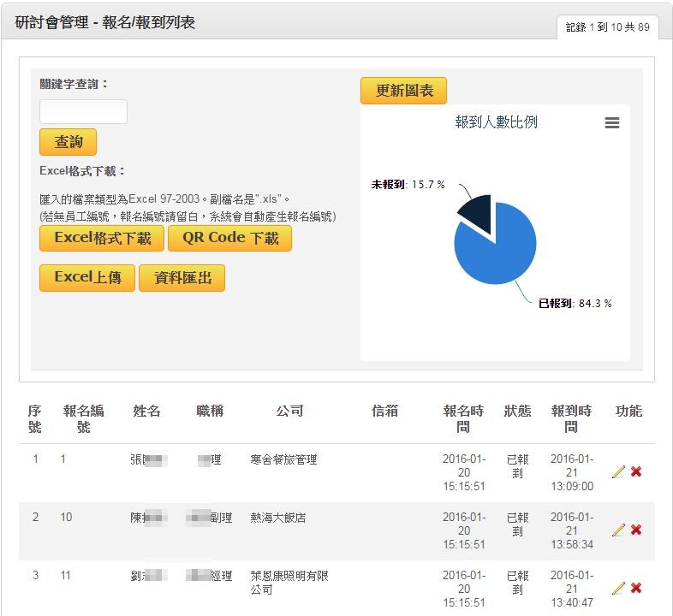
Task: Click the 功能 column header
Action: 628,411
